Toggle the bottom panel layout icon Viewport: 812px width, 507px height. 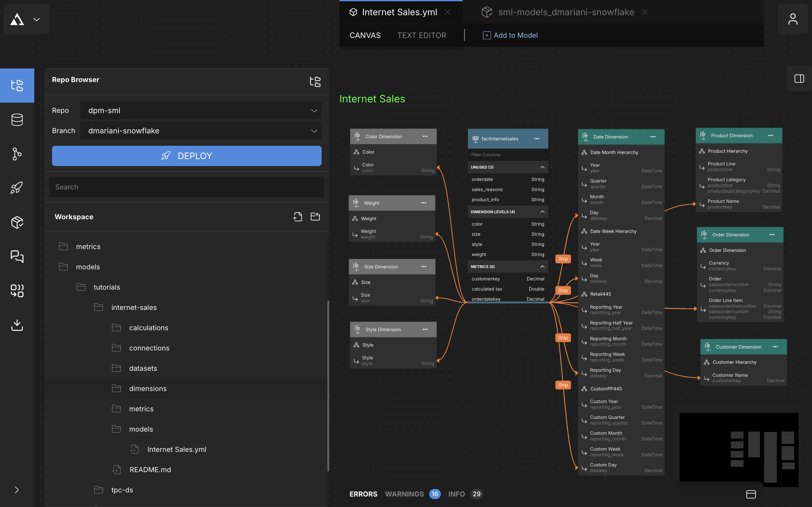[x=750, y=494]
